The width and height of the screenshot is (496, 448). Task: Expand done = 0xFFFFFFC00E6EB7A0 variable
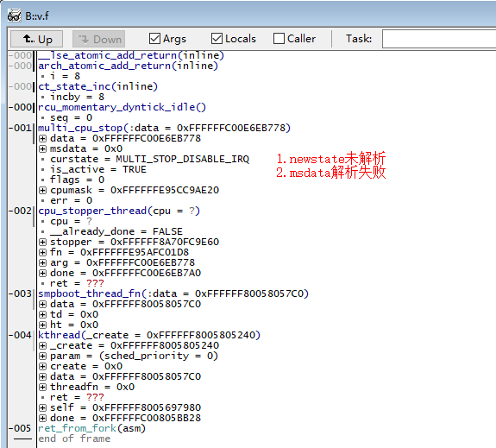[43, 274]
